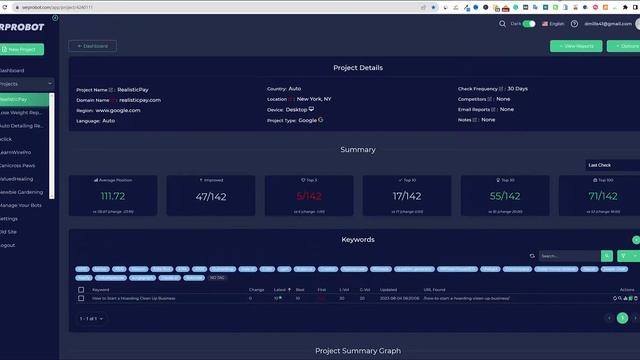Viewport: 640px width, 360px height.
Task: Click the green filter funnel button
Action: coord(623,256)
